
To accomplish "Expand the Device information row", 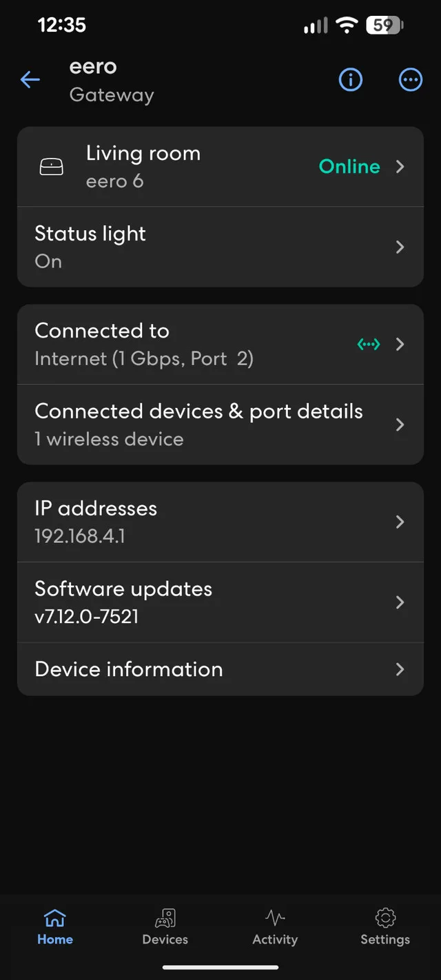I will pos(220,668).
